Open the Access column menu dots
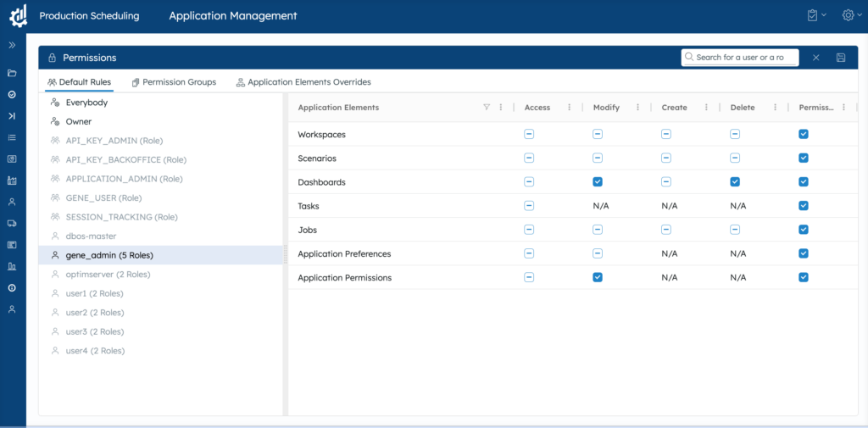 [x=570, y=108]
